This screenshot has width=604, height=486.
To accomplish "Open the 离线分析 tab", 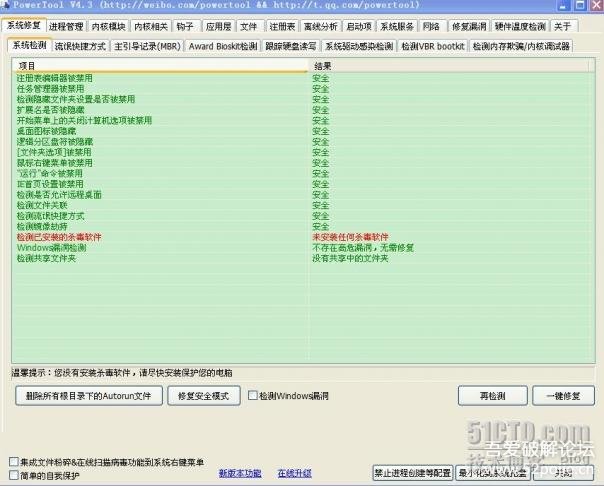I will pyautogui.click(x=320, y=26).
